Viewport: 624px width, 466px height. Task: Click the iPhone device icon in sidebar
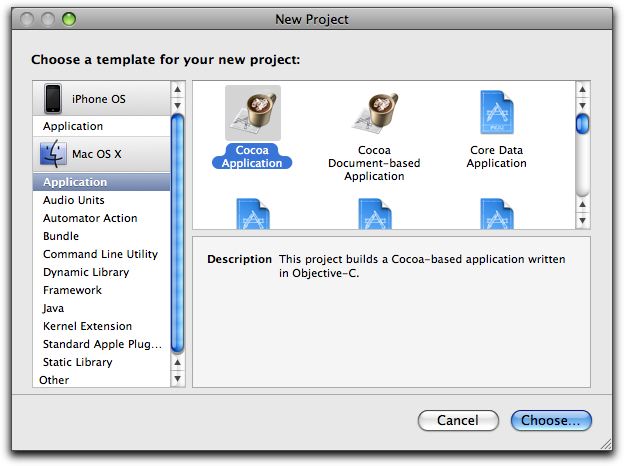click(53, 98)
